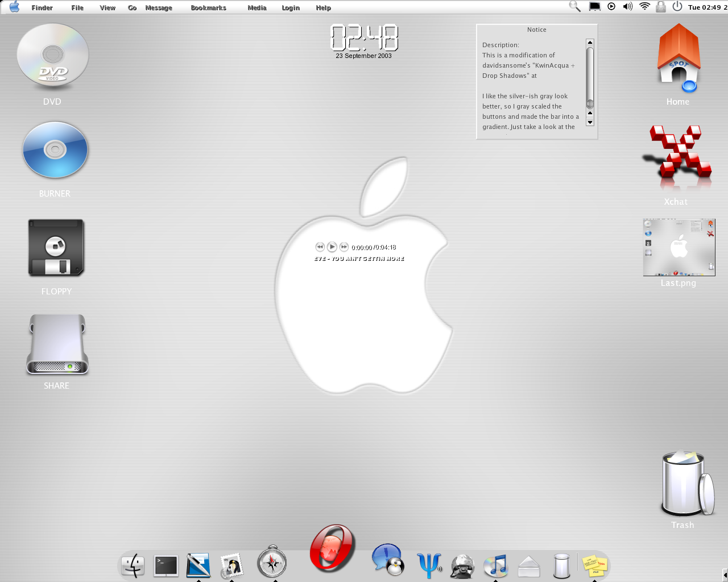Screen dimensions: 728x582
Task: Open the BURNER blue disc desktop icon
Action: 55,149
